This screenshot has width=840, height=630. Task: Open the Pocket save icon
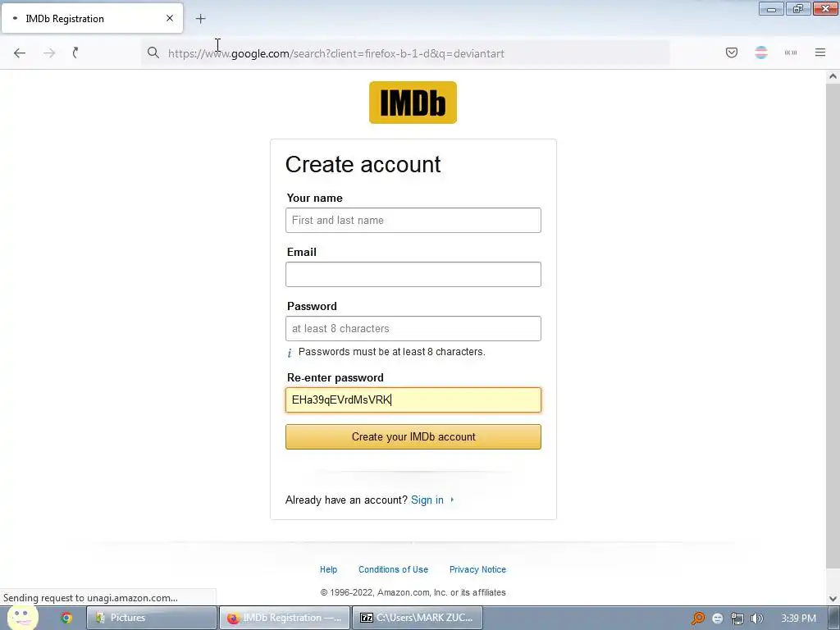(x=731, y=52)
